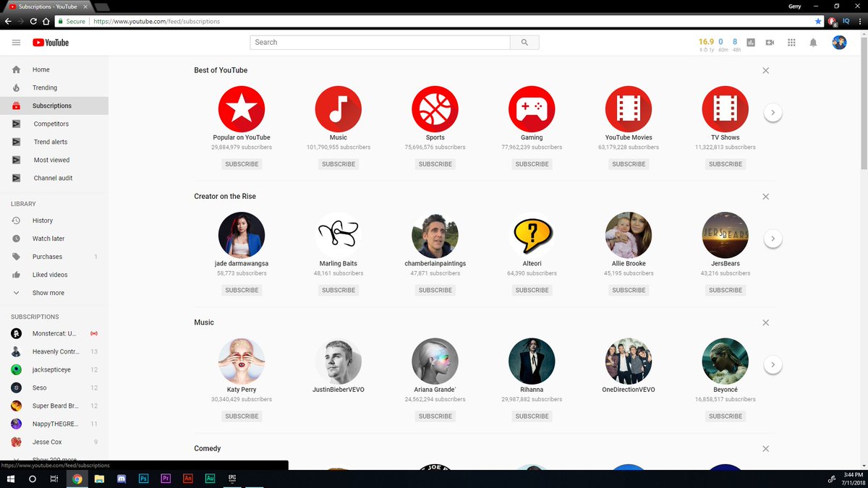Open Jesse Cox subscription
Screen dimensions: 868x488
pyautogui.click(x=54, y=442)
